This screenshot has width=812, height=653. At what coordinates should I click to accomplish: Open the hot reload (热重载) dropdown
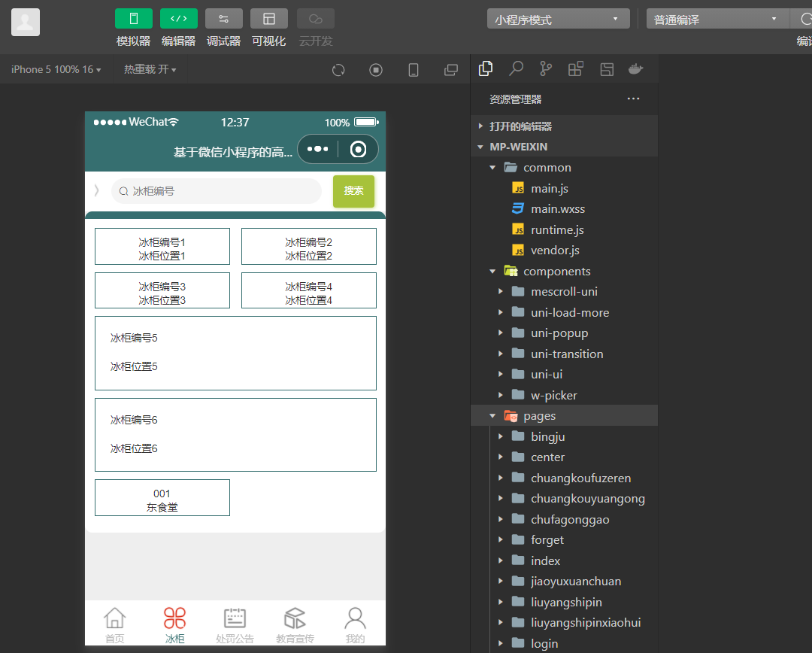tap(150, 69)
